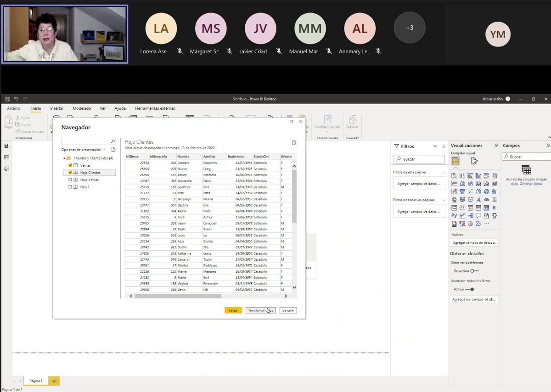Choose the scatter chart visualization
Screen dimensions: 551x392
[x=471, y=190]
